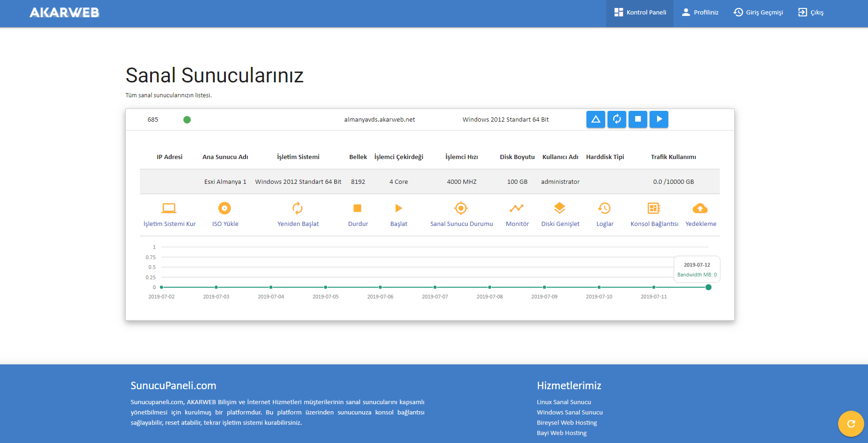Click the Trafik Kullanımı column header
This screenshot has width=868, height=443.
coord(673,157)
